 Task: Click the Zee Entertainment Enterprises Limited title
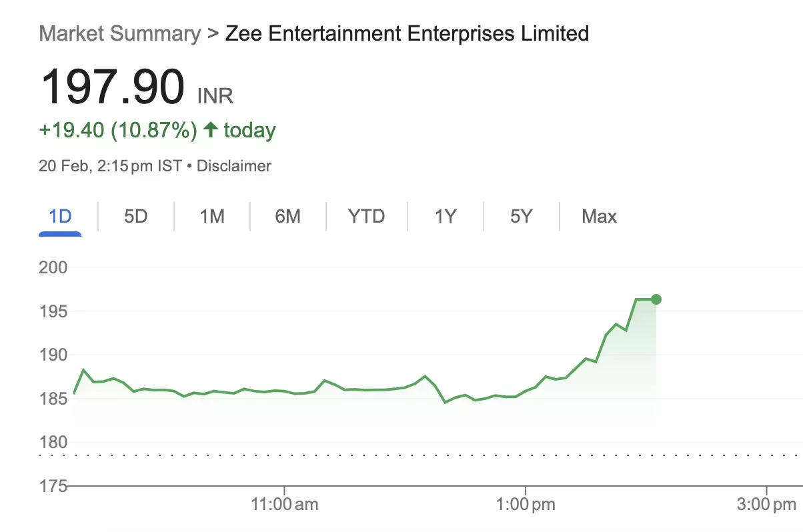point(407,33)
